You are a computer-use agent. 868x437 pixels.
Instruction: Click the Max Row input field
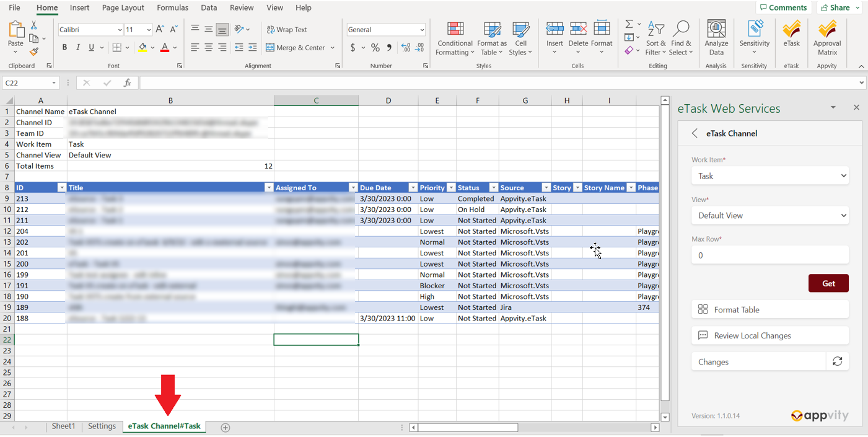coord(769,255)
